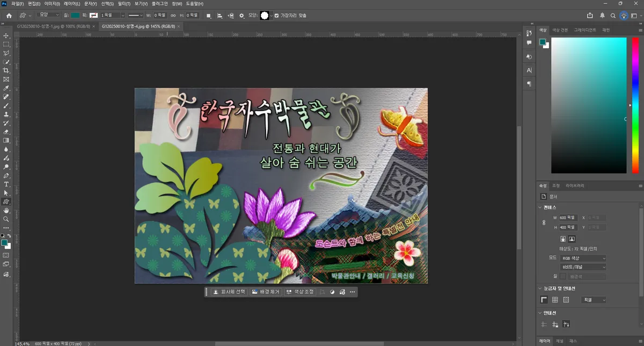The image size is (644, 346).
Task: Select the Path Selection tool
Action: 6,193
